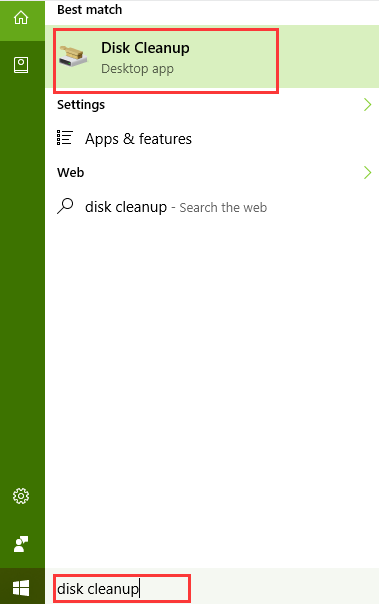
Task: Select the Web category heading
Action: point(70,172)
